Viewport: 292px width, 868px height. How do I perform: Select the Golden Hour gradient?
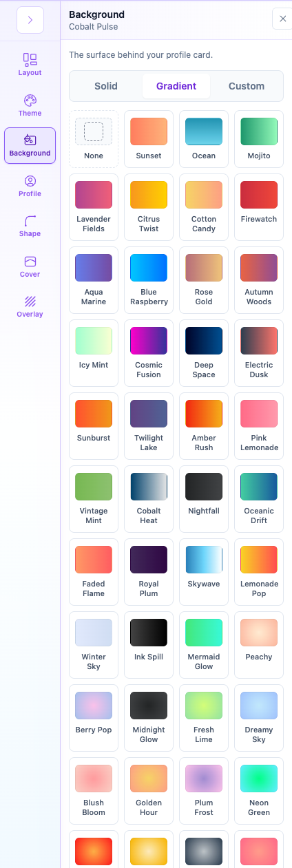point(149,791)
